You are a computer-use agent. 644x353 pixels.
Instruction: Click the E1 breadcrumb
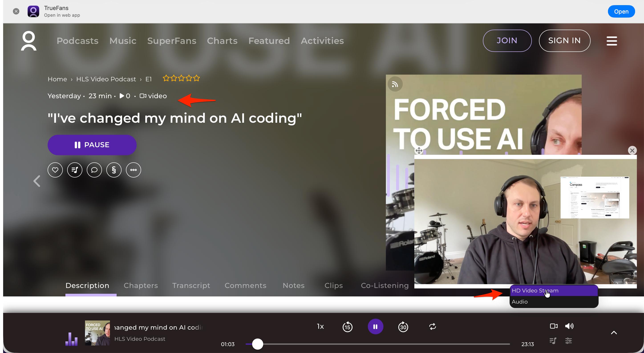148,79
